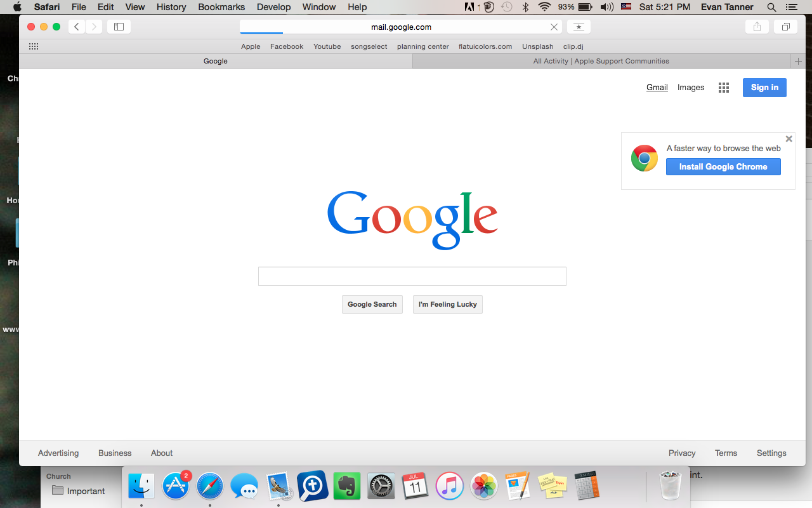This screenshot has width=812, height=508.
Task: Open the planning center bookmark
Action: [423, 46]
